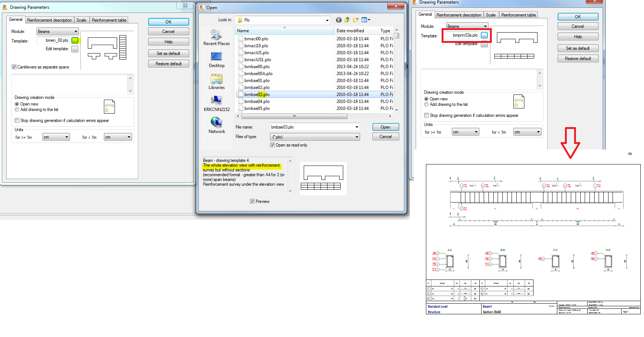Open the Files of type dropdown

[356, 137]
